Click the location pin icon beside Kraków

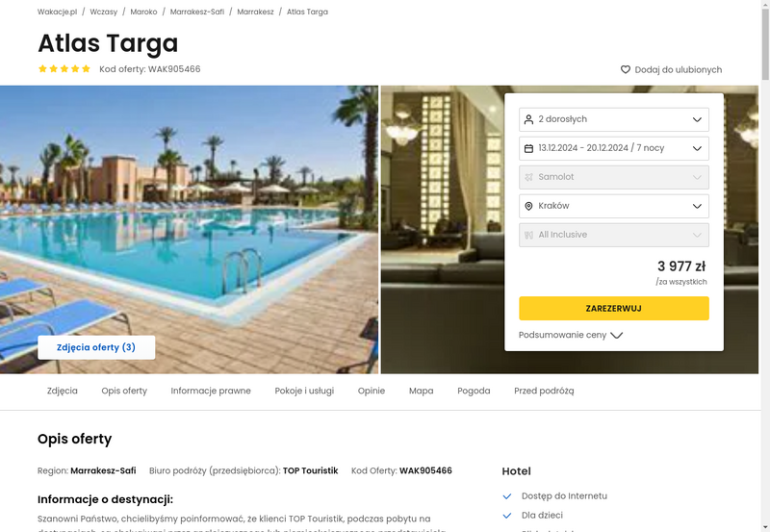coord(528,206)
